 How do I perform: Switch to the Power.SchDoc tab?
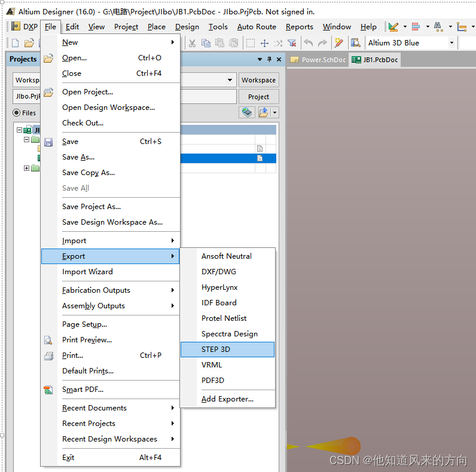coord(318,60)
